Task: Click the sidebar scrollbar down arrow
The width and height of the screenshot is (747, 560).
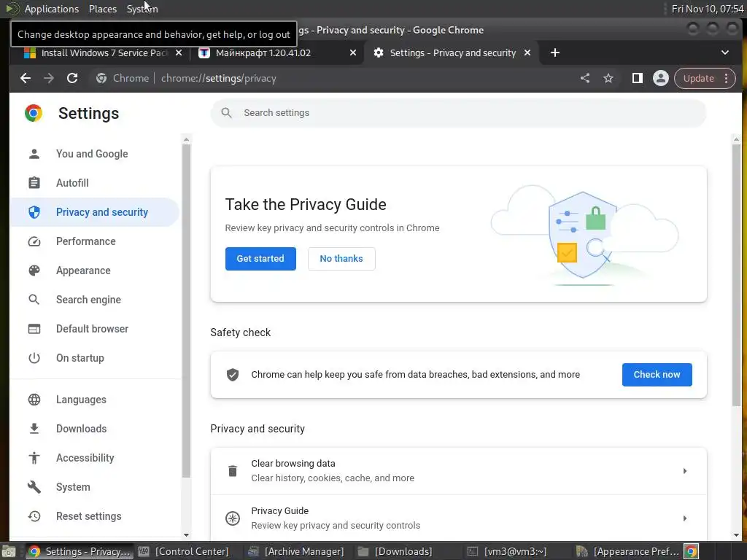Action: pos(186,535)
